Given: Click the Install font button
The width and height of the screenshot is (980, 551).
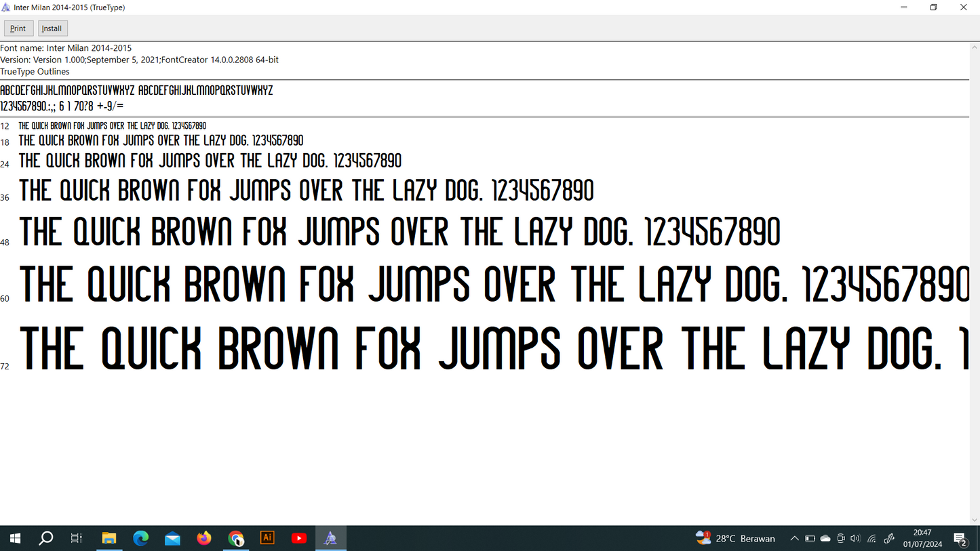Looking at the screenshot, I should click(52, 28).
